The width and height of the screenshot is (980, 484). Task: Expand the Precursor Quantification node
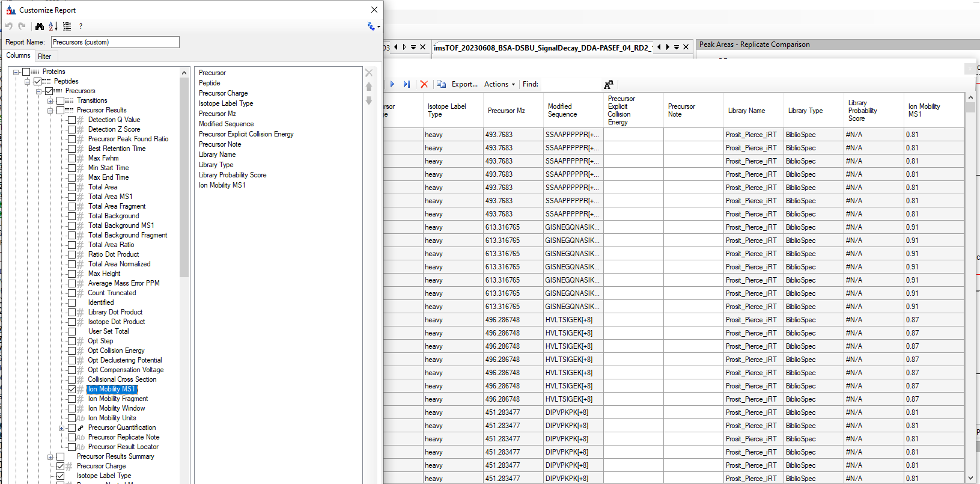click(61, 428)
